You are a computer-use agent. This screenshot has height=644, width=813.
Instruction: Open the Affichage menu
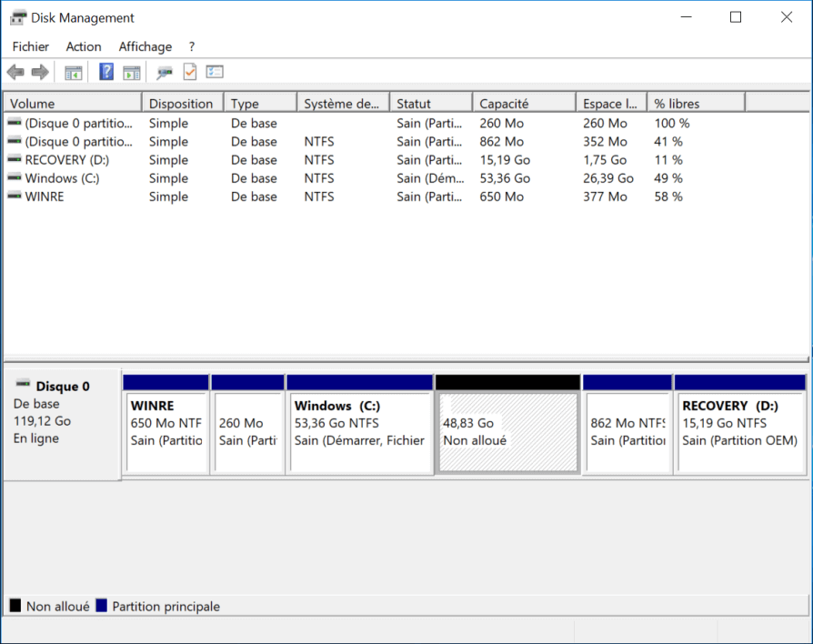145,46
